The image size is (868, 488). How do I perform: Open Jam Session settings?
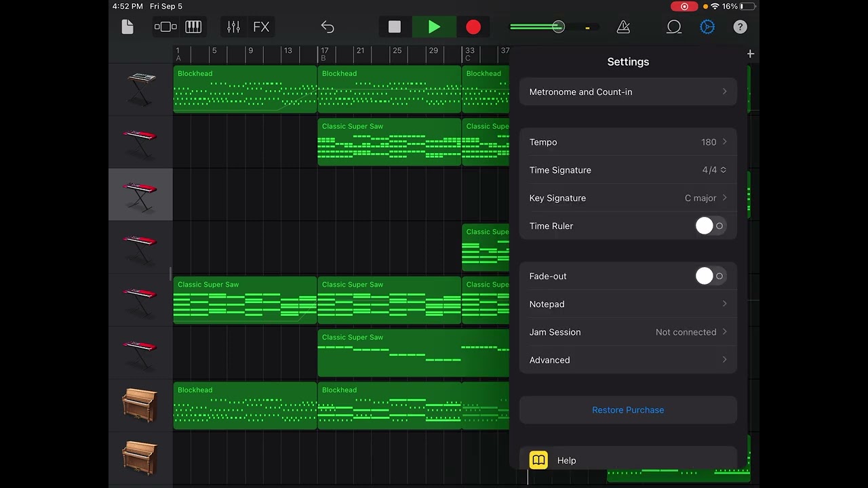click(x=628, y=332)
